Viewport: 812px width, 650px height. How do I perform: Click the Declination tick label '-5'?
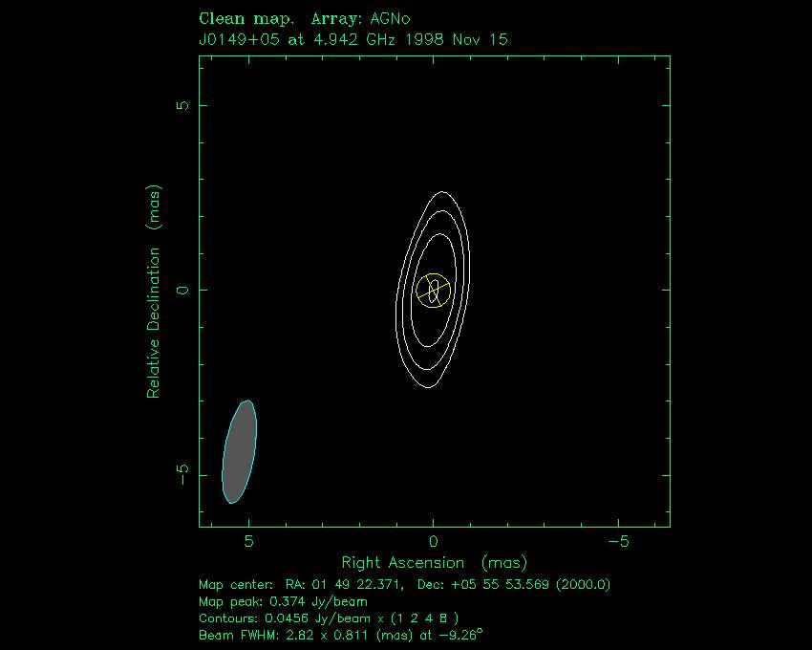point(183,475)
